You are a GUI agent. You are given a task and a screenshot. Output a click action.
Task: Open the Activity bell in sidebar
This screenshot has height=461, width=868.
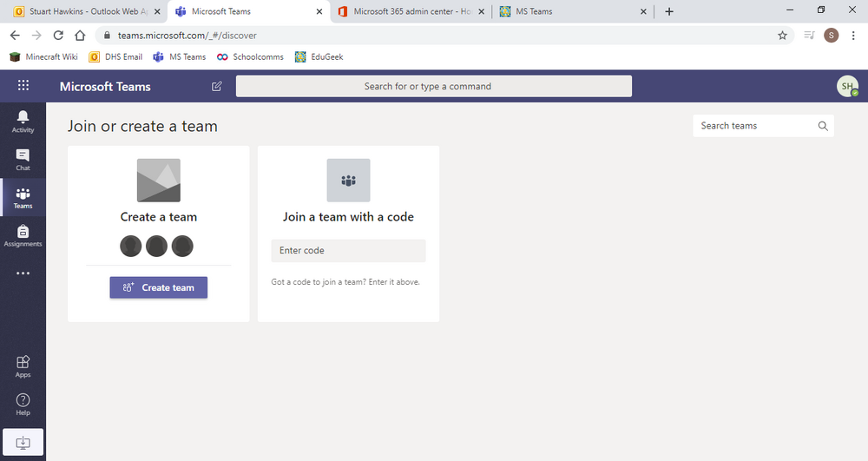click(23, 122)
